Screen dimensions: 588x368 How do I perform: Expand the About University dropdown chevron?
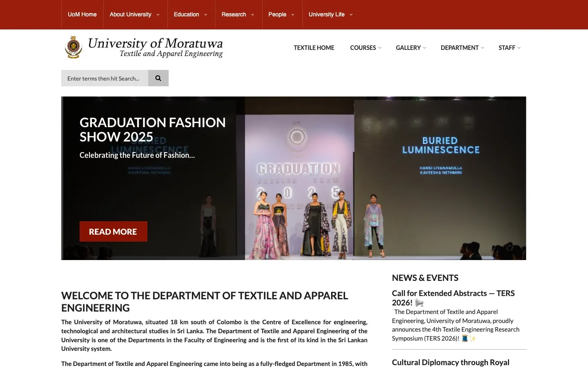tap(158, 15)
